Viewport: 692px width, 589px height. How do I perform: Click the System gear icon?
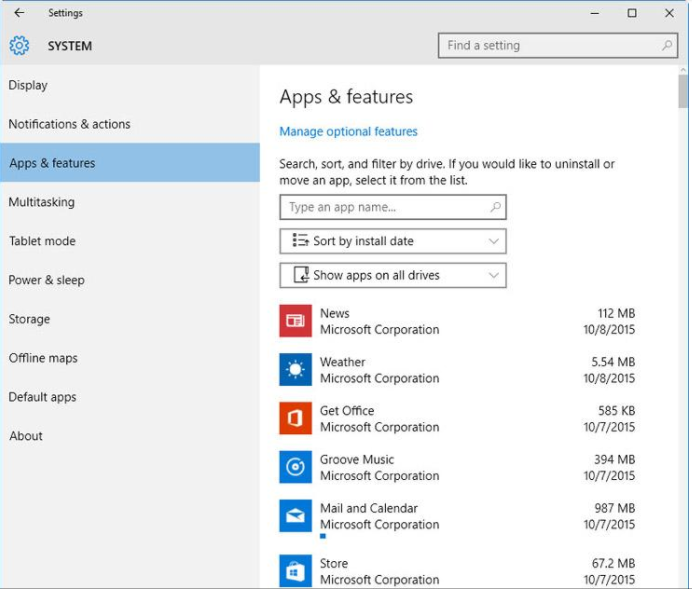(x=19, y=46)
